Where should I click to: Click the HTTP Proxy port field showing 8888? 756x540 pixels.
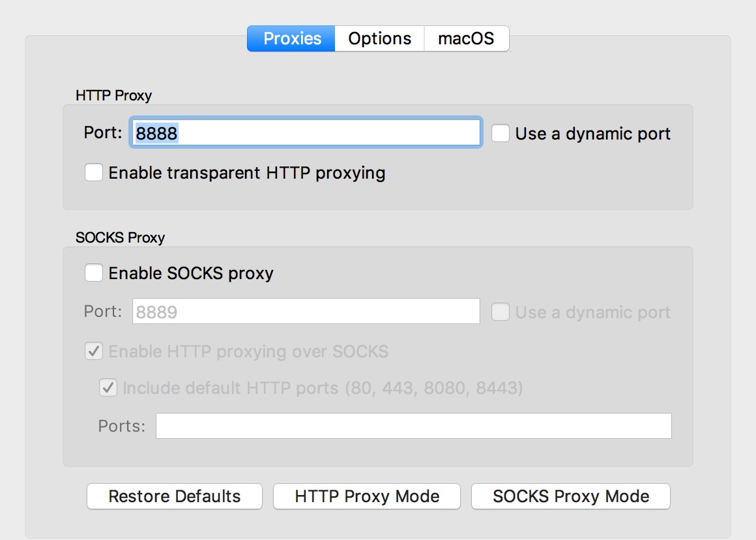(x=306, y=132)
